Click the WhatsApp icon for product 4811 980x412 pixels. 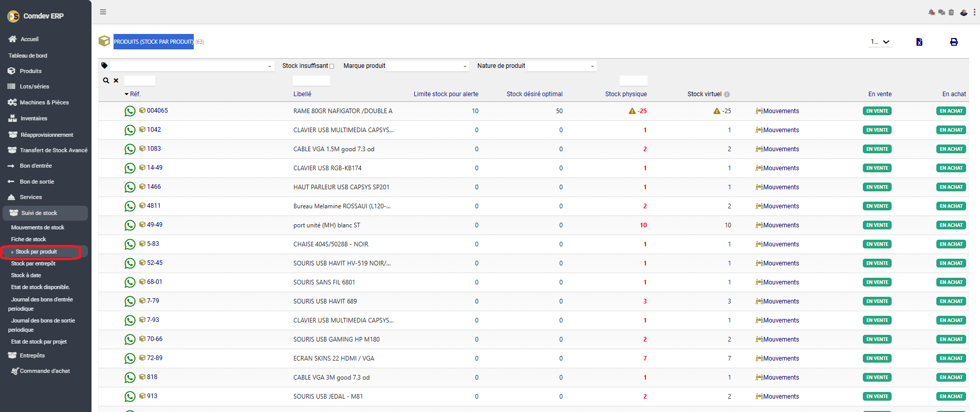point(130,206)
